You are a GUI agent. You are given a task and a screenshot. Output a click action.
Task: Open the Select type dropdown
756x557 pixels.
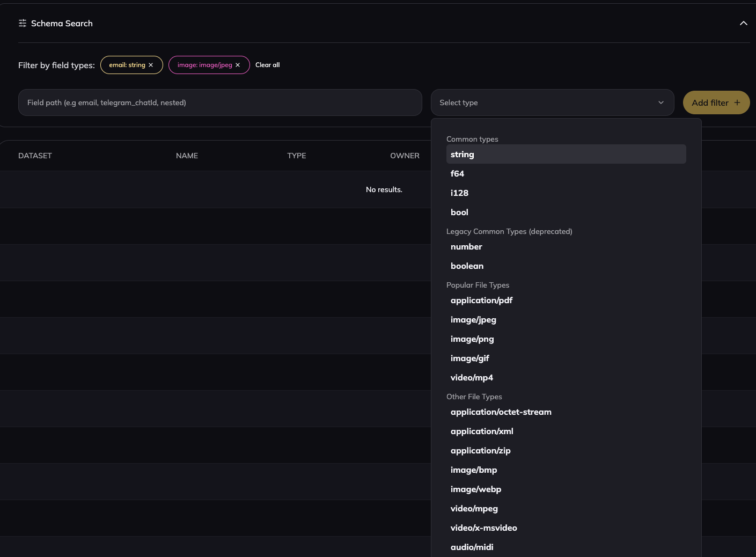(552, 102)
